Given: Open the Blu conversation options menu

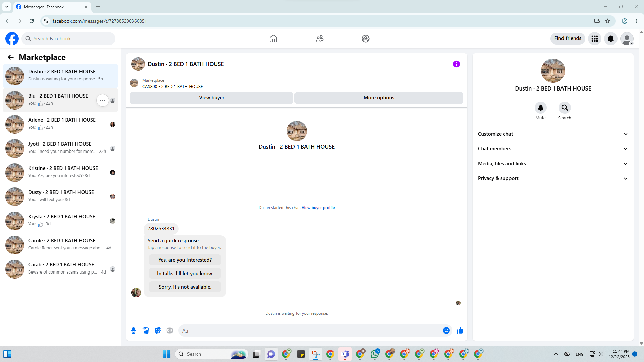Looking at the screenshot, I should [102, 100].
